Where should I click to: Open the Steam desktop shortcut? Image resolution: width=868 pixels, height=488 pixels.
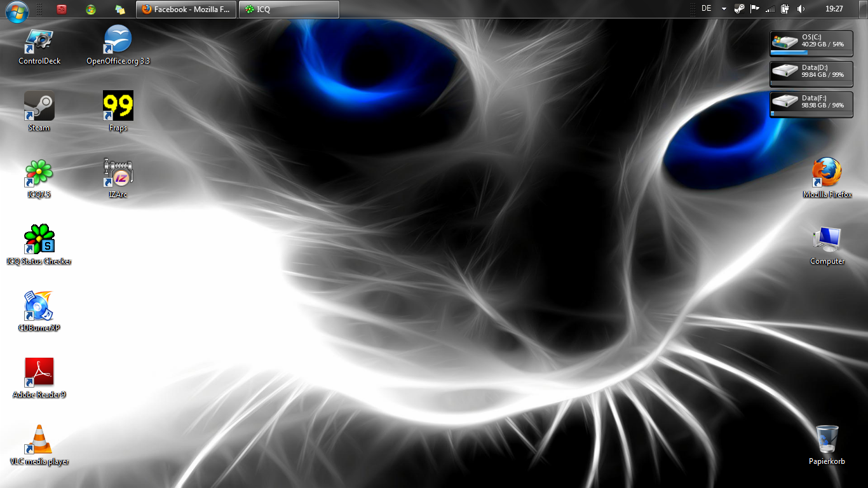(x=39, y=107)
